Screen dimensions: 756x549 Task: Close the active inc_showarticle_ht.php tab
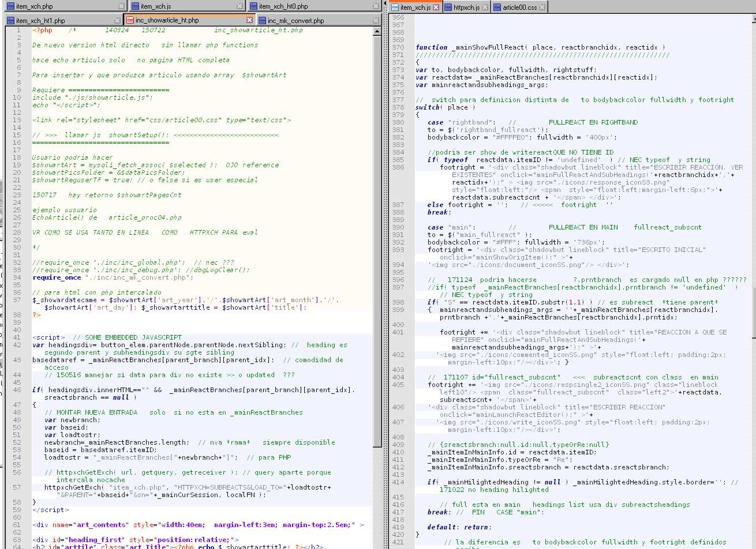(249, 20)
